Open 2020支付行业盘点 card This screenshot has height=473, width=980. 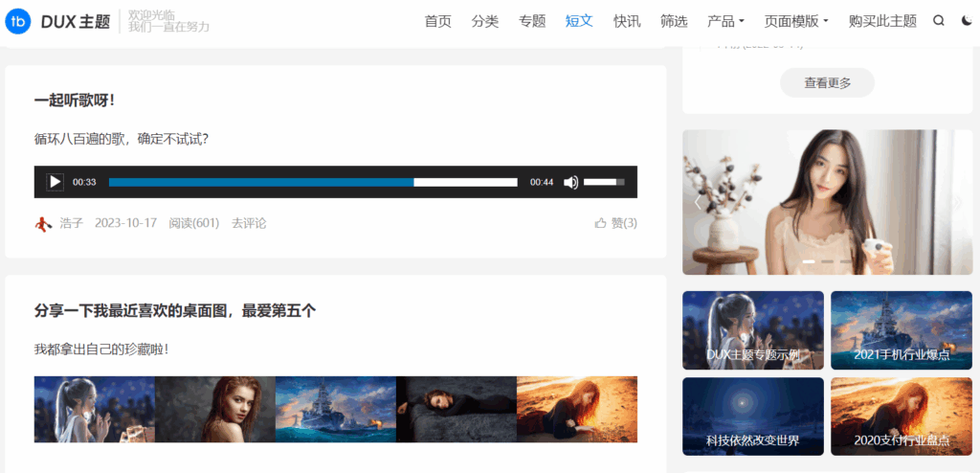(902, 417)
